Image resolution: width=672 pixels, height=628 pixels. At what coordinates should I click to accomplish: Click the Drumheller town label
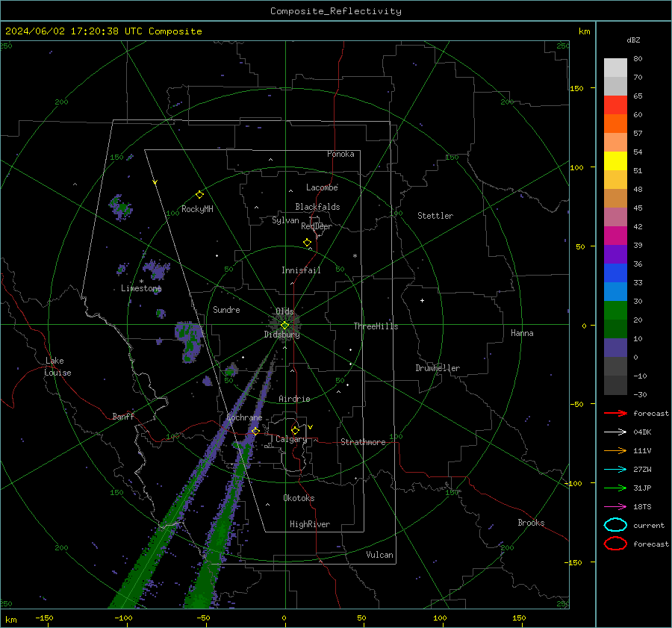pos(438,368)
